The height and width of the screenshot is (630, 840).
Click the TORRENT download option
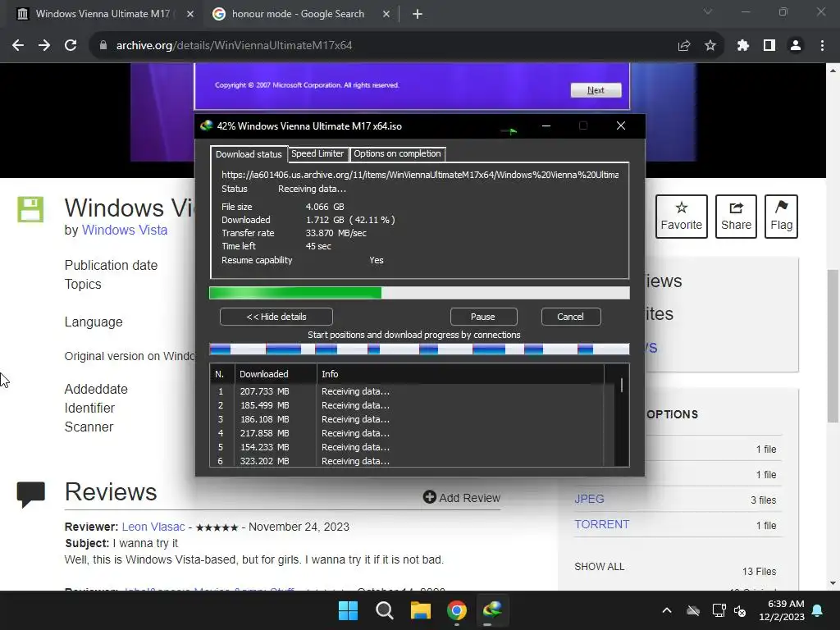[x=601, y=524]
